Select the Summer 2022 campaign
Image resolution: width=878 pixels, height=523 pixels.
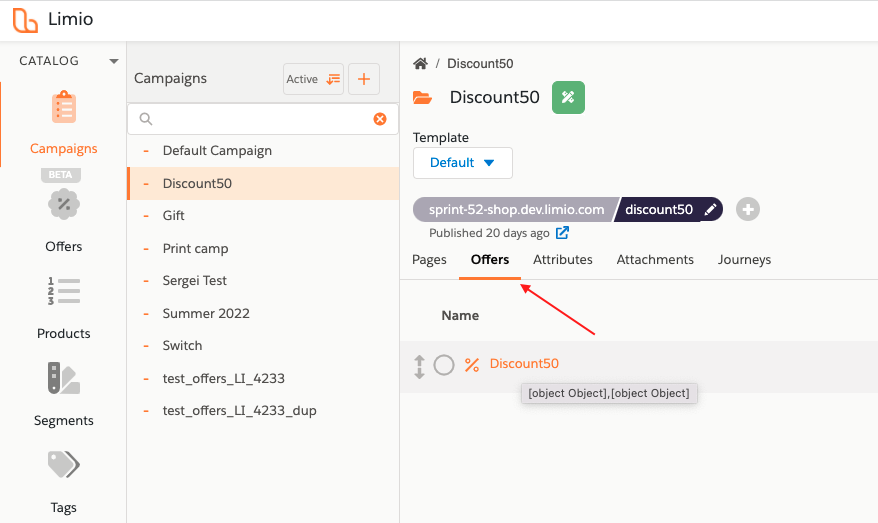coord(263,313)
